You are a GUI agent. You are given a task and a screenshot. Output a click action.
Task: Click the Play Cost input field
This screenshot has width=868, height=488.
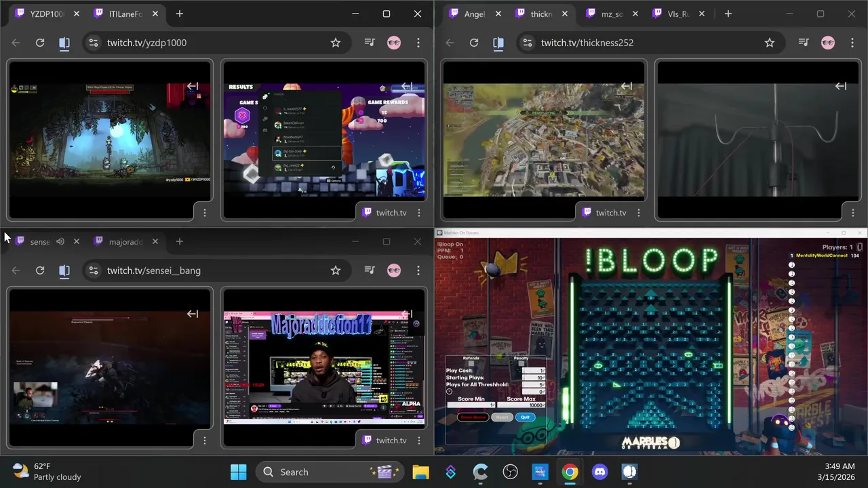click(x=534, y=371)
